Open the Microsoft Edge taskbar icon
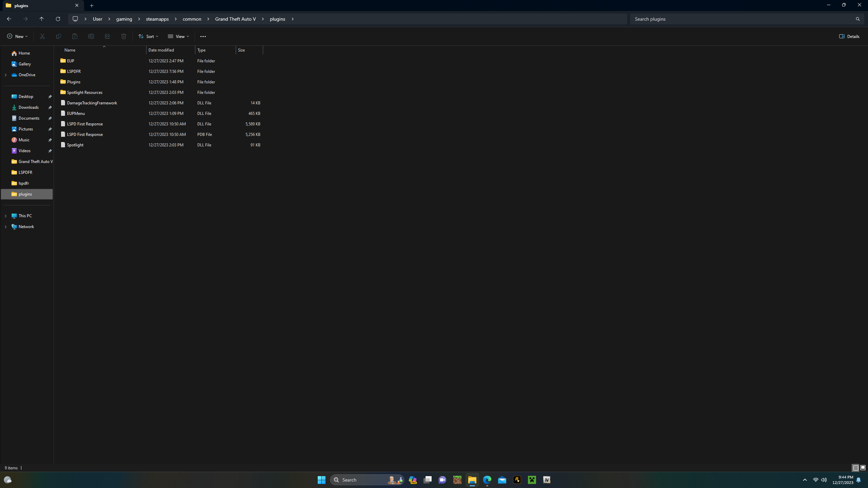This screenshot has width=868, height=488. pyautogui.click(x=487, y=480)
